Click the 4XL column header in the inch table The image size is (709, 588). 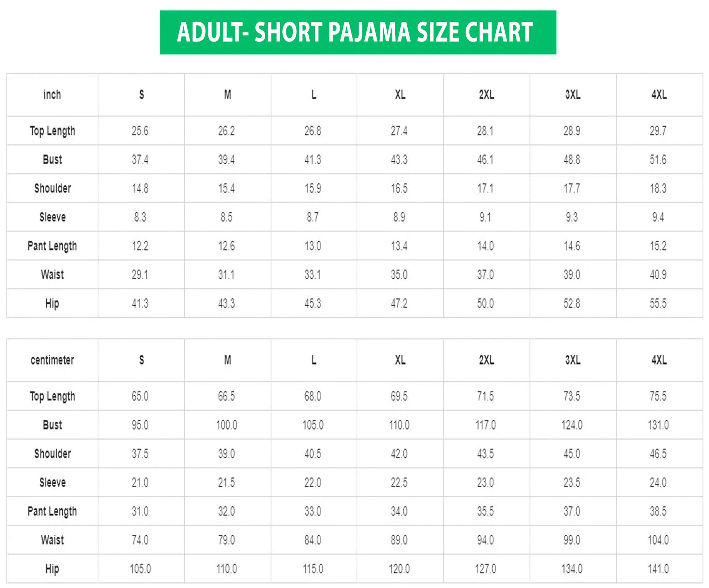pyautogui.click(x=659, y=95)
